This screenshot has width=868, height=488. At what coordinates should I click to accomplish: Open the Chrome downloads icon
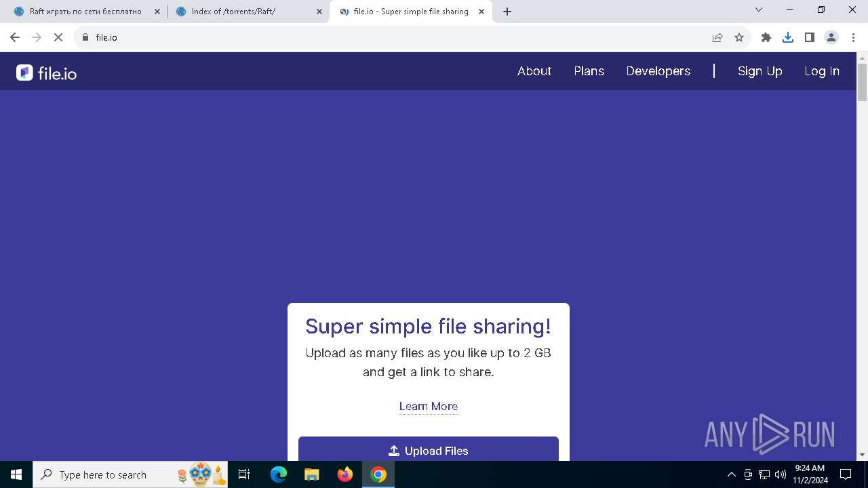788,37
